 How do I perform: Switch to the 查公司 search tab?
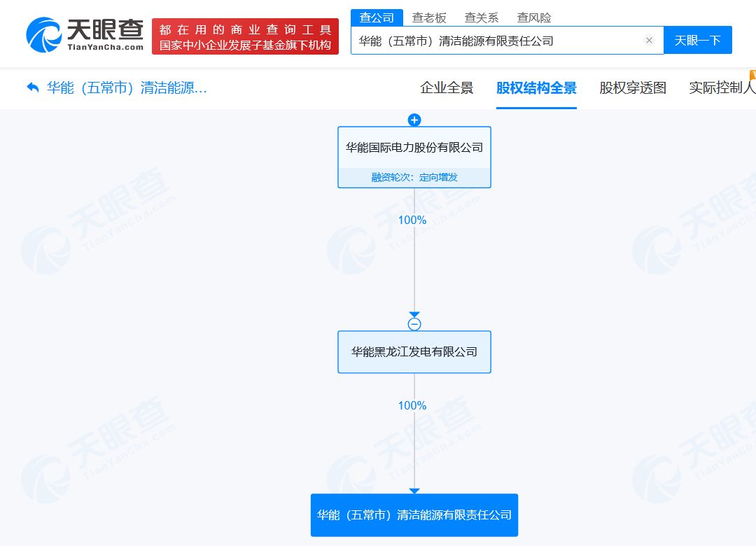click(377, 17)
